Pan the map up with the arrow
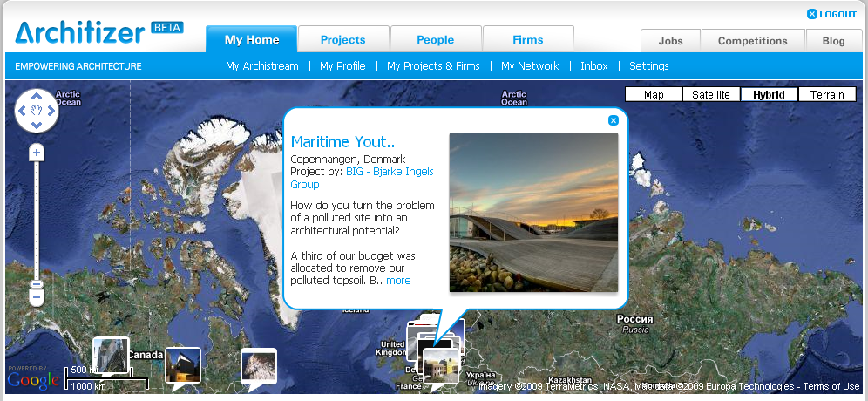This screenshot has height=401, width=868. (37, 96)
